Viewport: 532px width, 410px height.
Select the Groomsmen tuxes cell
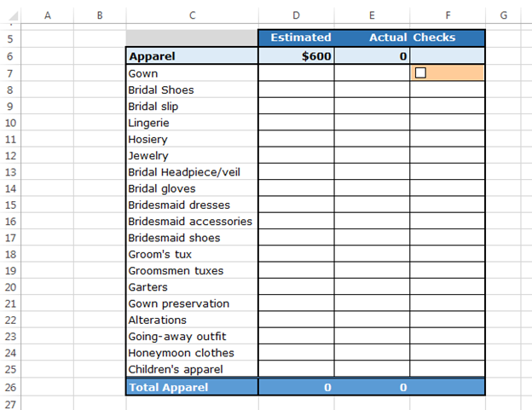coord(192,270)
